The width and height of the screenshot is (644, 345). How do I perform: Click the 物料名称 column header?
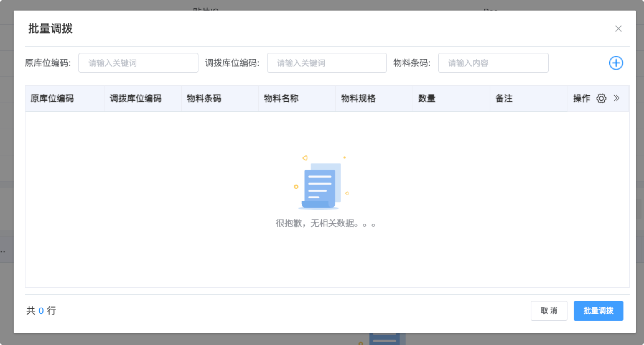tap(281, 99)
